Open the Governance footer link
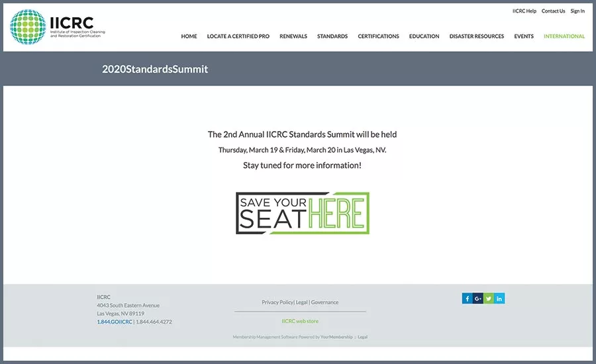The height and width of the screenshot is (364, 596). [x=324, y=302]
